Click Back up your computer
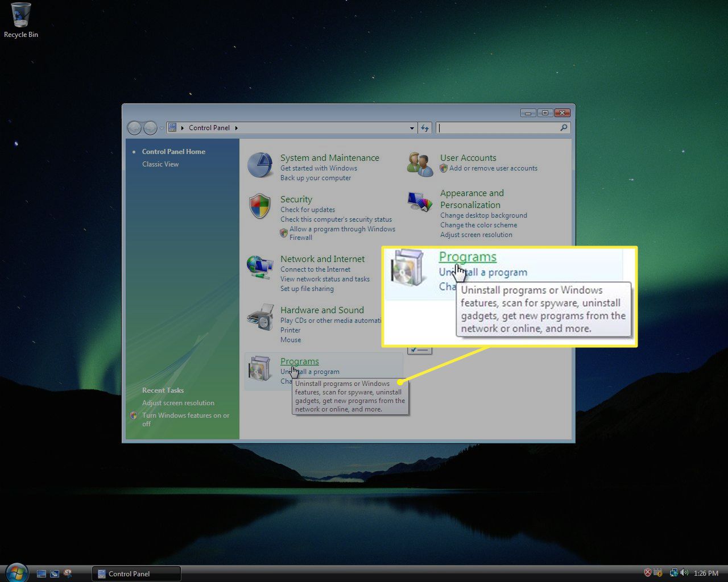 [x=316, y=178]
